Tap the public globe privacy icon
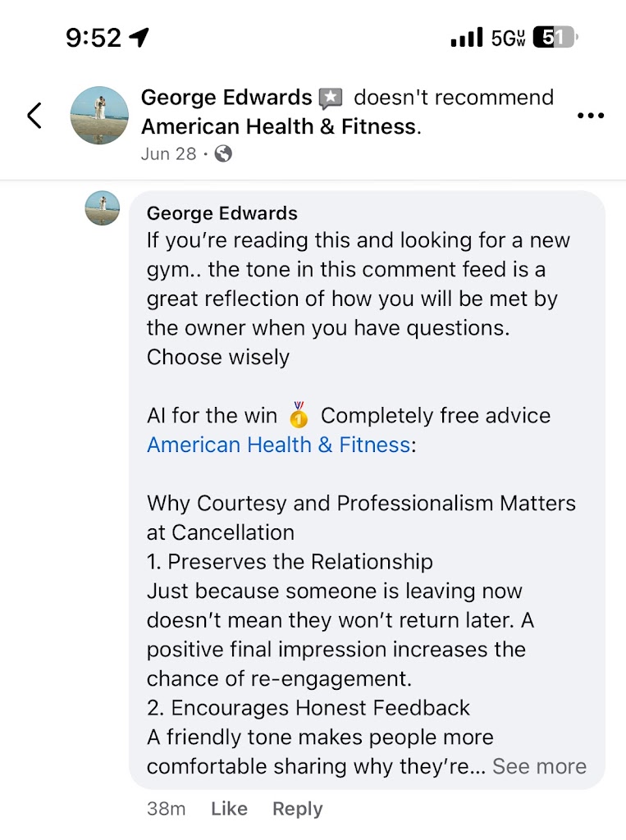Viewport: 626px width, 840px height. coord(223,153)
